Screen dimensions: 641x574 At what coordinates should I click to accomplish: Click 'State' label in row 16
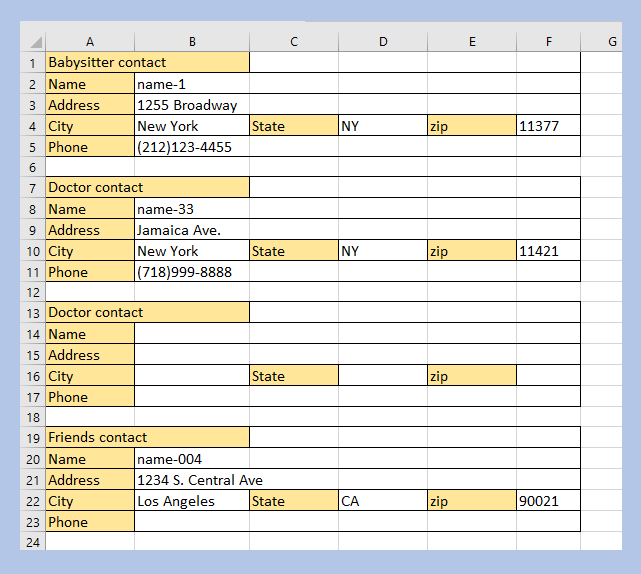(x=294, y=375)
